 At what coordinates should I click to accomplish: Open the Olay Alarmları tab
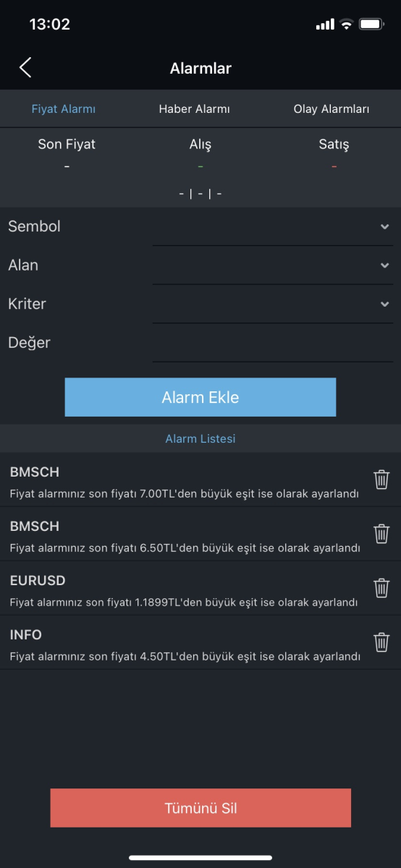tap(332, 109)
